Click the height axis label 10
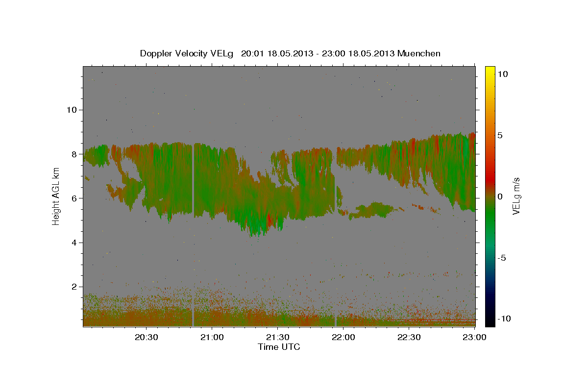588x392 pixels. pyautogui.click(x=72, y=110)
